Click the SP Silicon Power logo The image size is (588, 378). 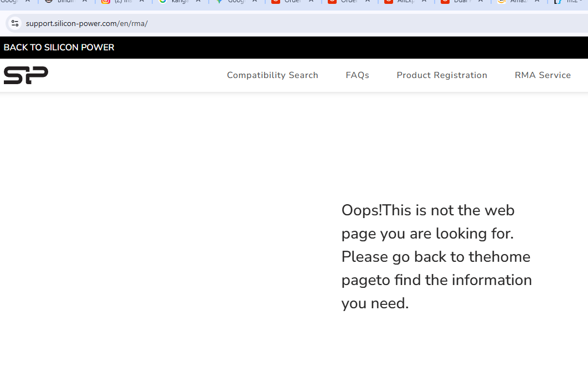26,75
